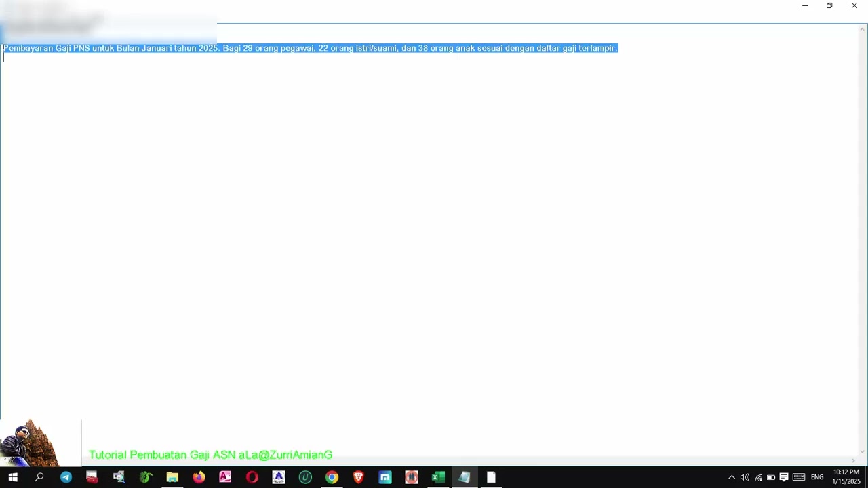Open taskbar search magnifier

39,477
